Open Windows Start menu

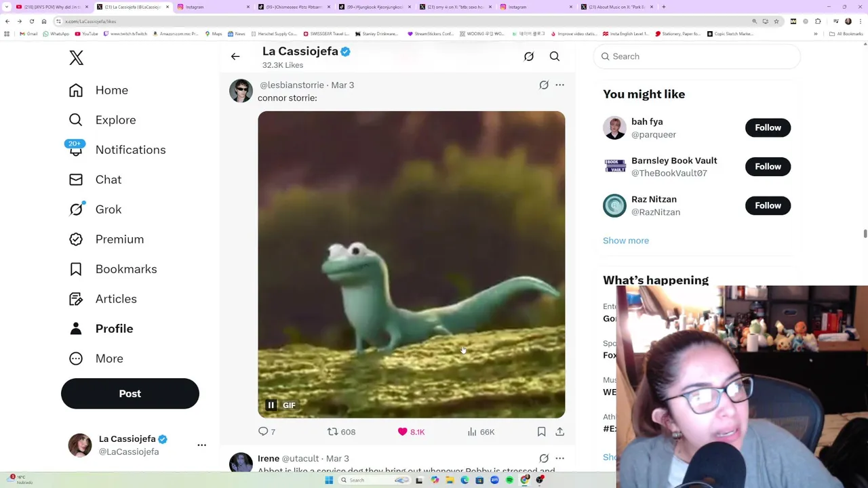coord(329,481)
